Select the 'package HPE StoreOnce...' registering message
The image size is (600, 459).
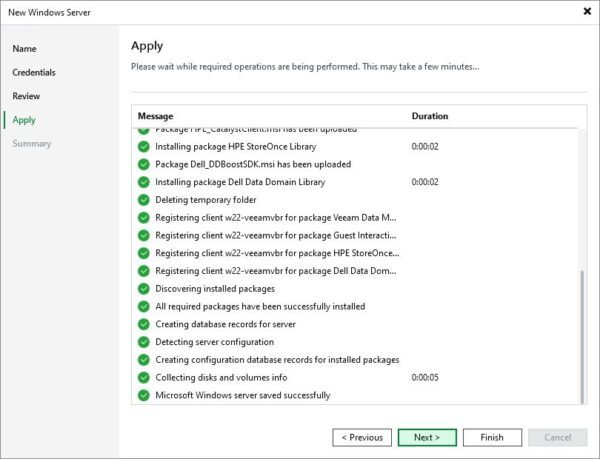(x=277, y=253)
